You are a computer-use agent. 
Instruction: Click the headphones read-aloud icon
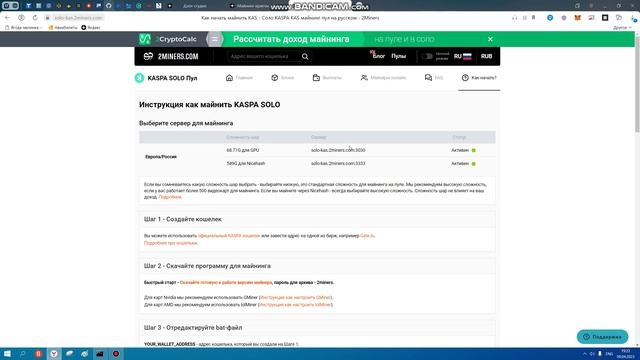tap(514, 18)
